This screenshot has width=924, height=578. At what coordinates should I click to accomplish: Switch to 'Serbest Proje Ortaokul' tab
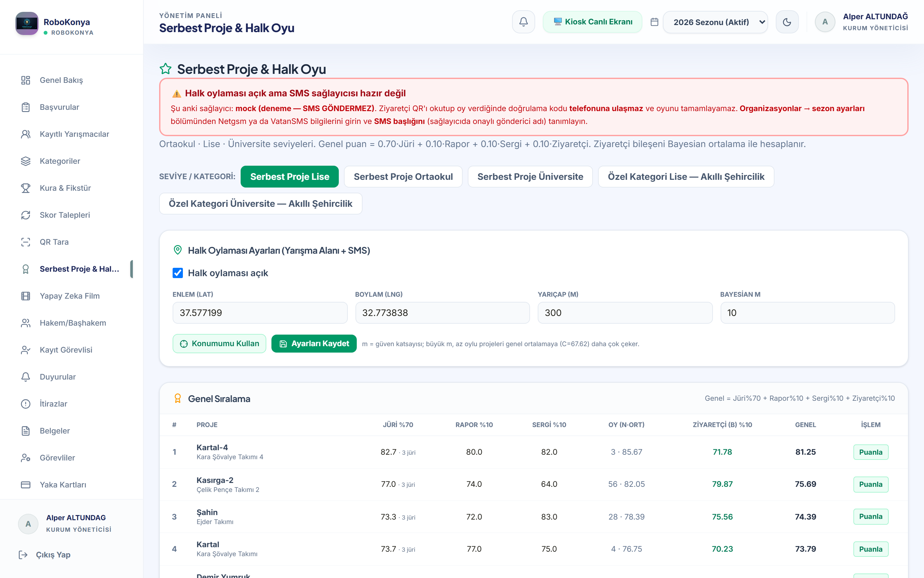click(403, 177)
